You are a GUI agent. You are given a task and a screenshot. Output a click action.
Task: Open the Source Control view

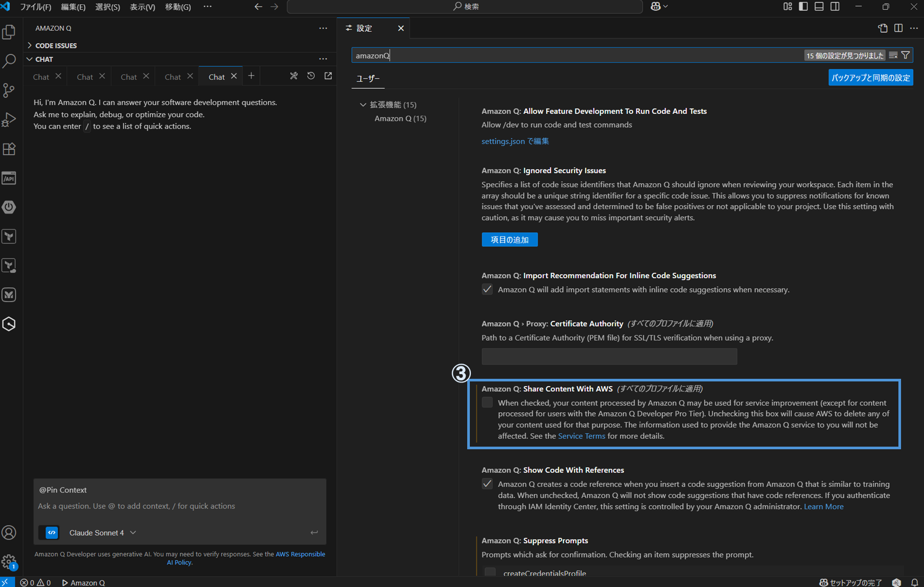point(9,90)
